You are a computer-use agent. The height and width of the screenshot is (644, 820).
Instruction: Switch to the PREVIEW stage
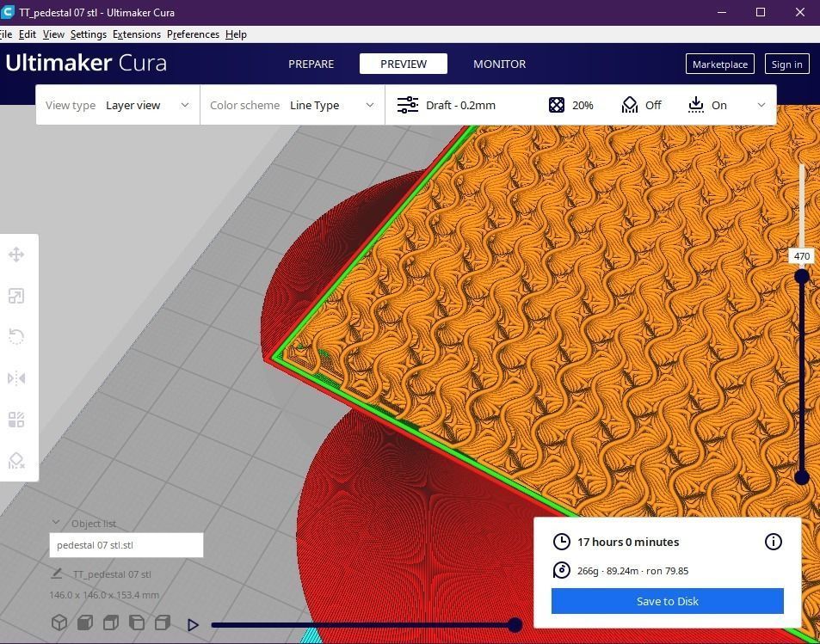click(x=404, y=64)
